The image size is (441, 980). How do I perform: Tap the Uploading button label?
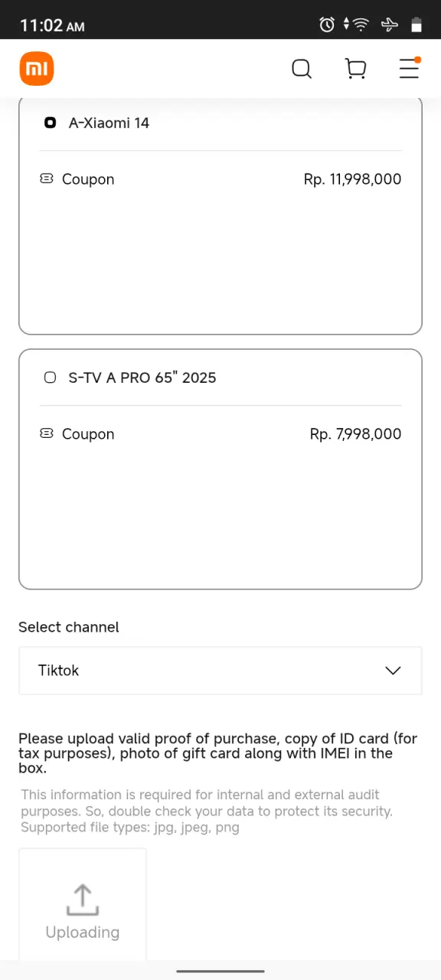(x=83, y=932)
